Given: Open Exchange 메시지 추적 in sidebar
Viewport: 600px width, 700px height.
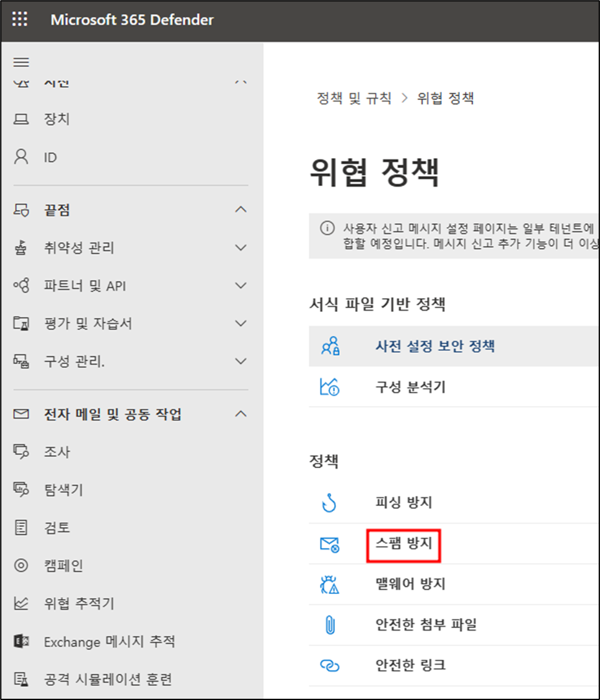Looking at the screenshot, I should point(109,642).
